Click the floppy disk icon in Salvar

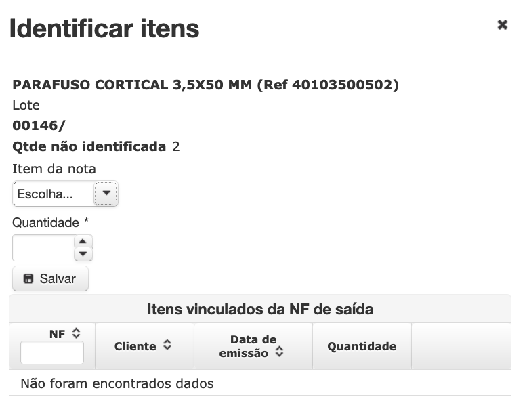point(28,278)
